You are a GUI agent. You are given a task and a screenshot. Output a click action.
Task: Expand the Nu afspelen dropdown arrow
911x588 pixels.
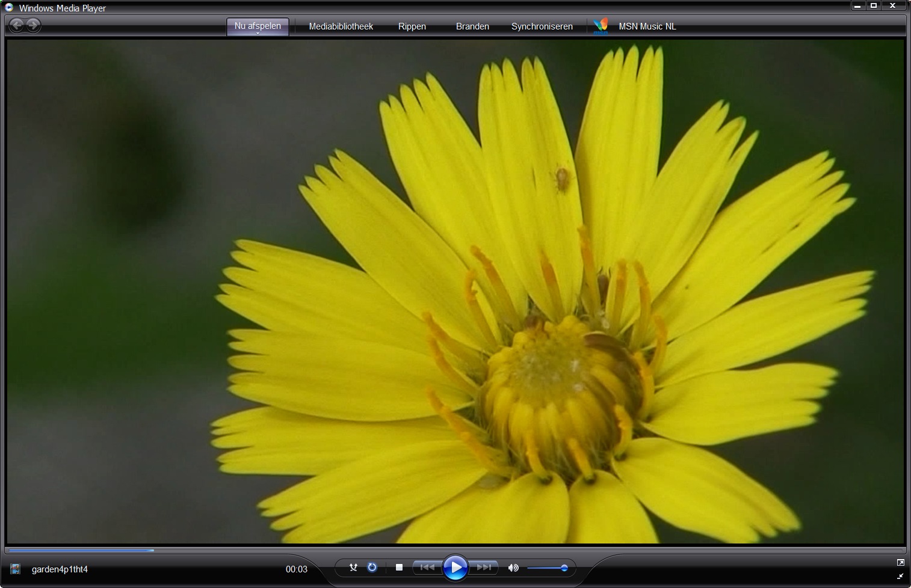(x=258, y=34)
